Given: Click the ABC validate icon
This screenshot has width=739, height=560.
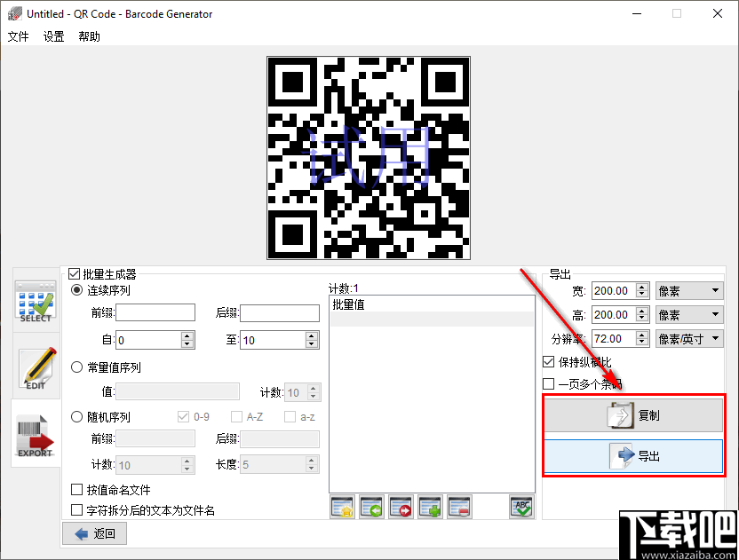Looking at the screenshot, I should tap(521, 506).
